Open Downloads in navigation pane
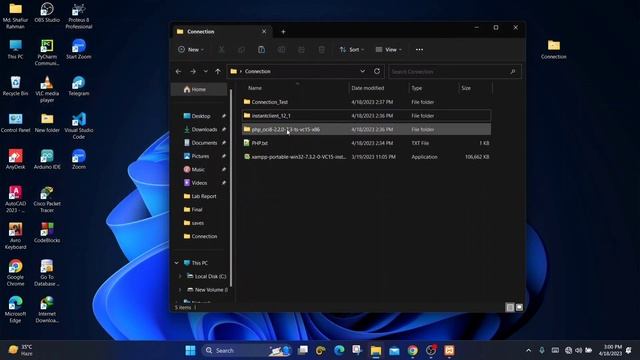The height and width of the screenshot is (360, 640). point(201,129)
